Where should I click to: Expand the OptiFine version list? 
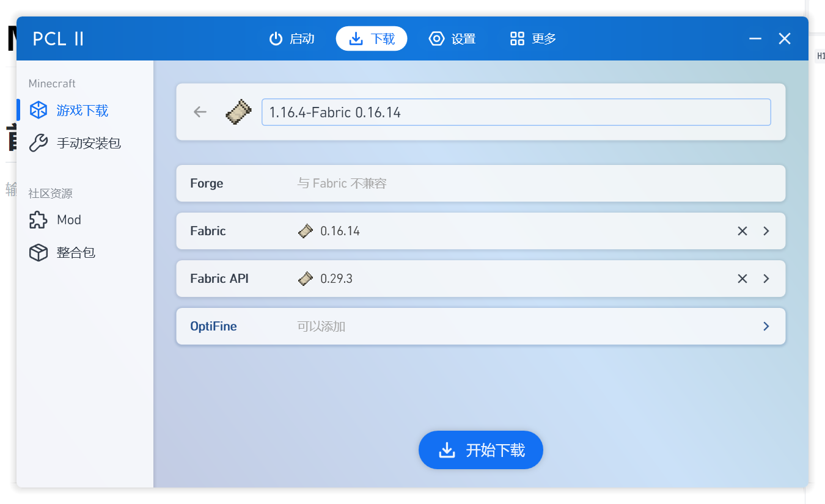[766, 326]
